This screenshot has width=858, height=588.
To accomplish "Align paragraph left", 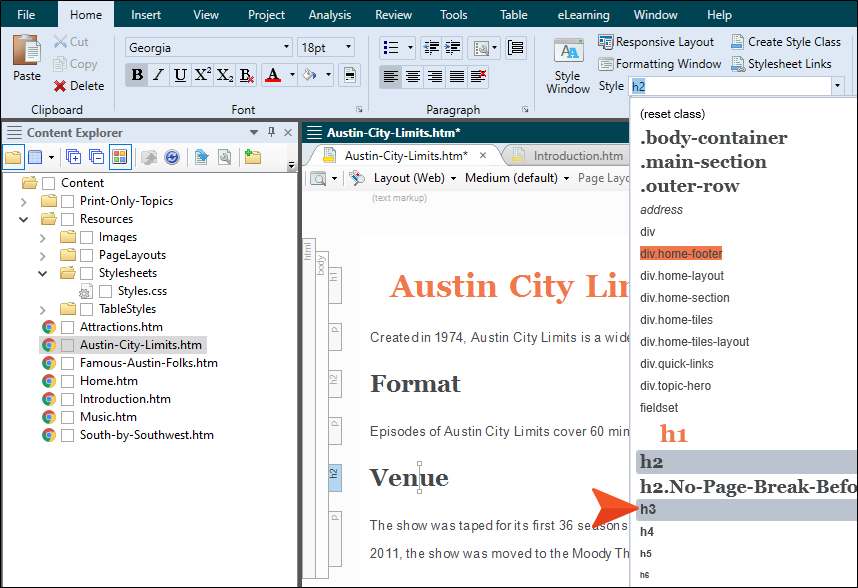I will 391,76.
